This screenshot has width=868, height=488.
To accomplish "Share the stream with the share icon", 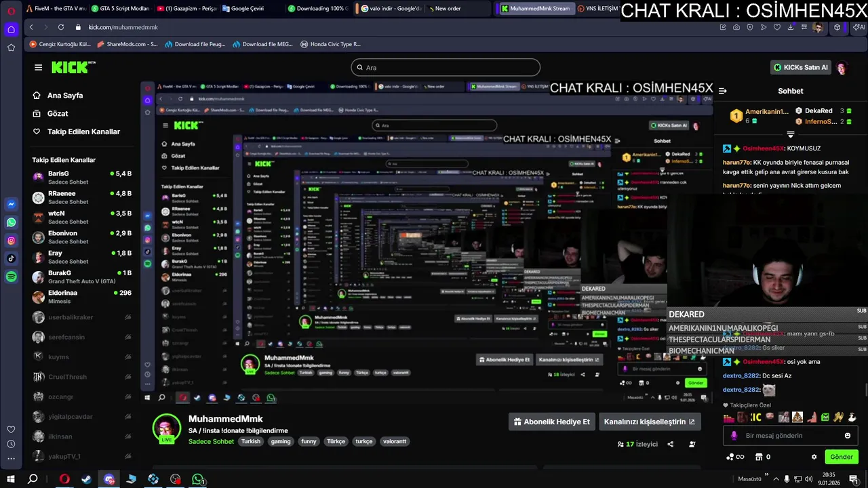I will point(671,444).
